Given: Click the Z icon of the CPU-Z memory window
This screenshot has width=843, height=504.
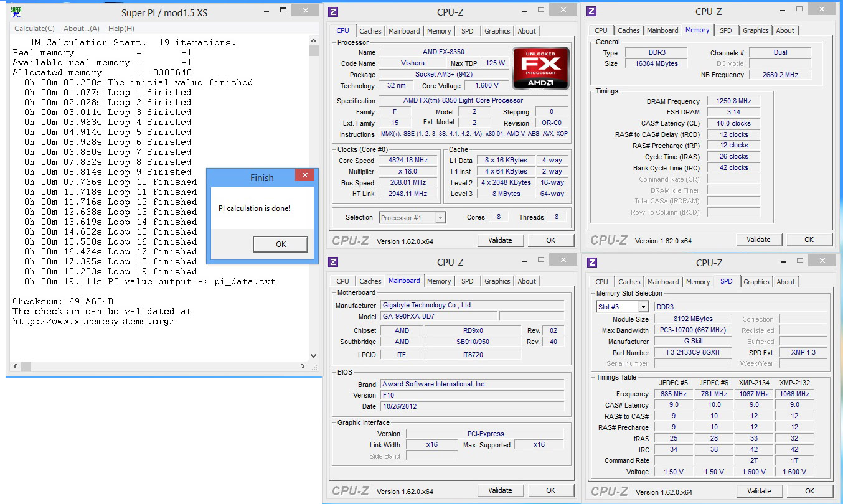Looking at the screenshot, I should 591,11.
